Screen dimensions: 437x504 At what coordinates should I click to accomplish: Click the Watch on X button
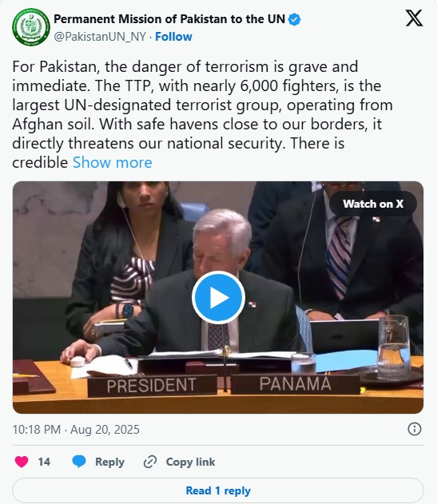pos(373,204)
